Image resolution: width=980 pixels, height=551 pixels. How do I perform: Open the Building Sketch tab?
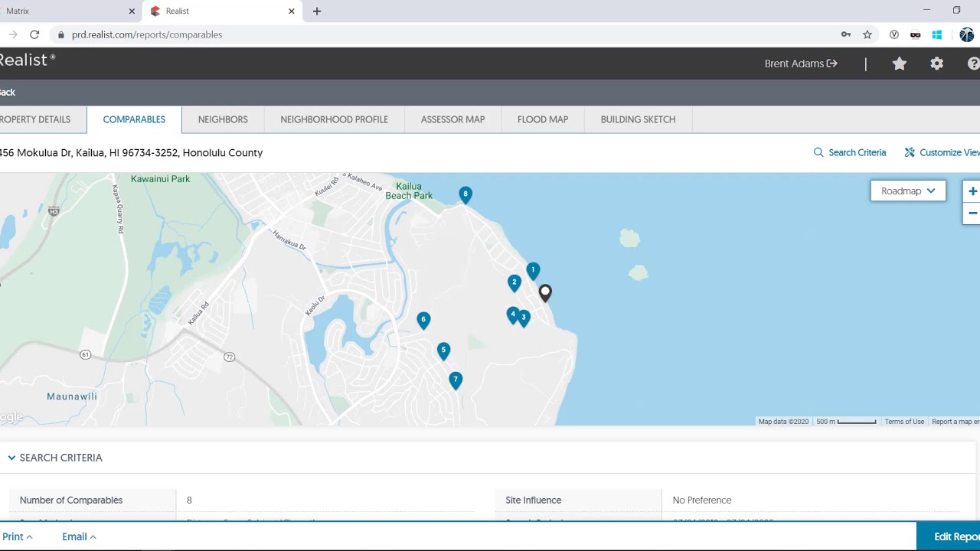click(638, 119)
